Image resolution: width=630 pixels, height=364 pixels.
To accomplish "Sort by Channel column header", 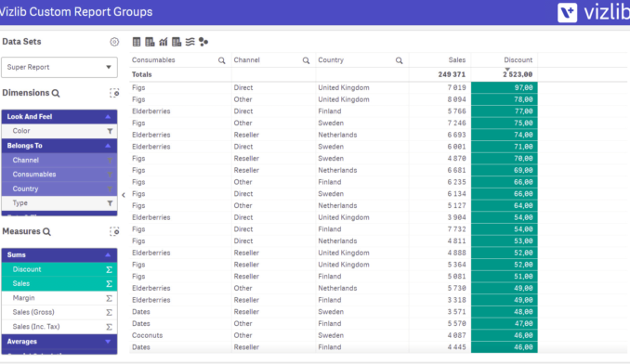I will pyautogui.click(x=246, y=60).
